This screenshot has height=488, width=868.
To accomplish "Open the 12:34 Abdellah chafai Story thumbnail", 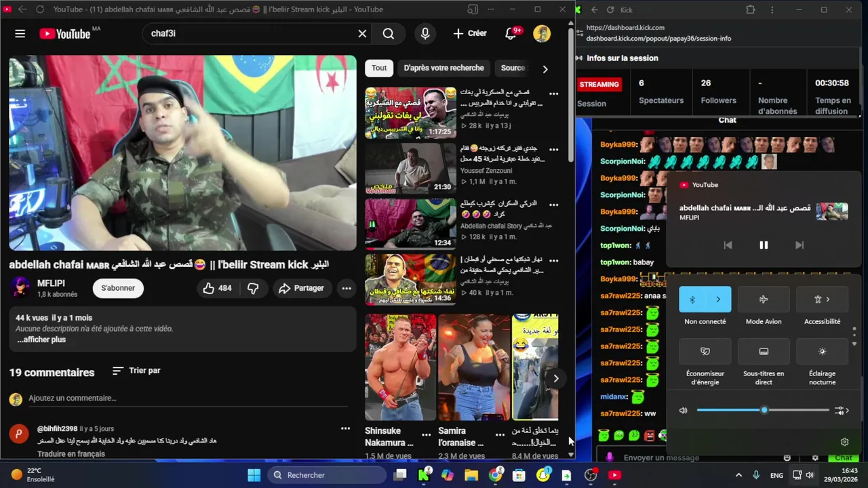I will [410, 225].
